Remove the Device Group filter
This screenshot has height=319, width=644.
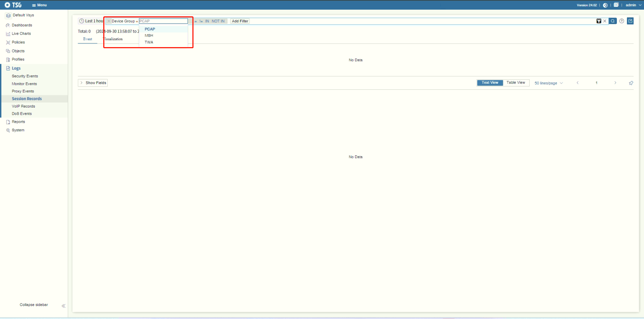109,21
